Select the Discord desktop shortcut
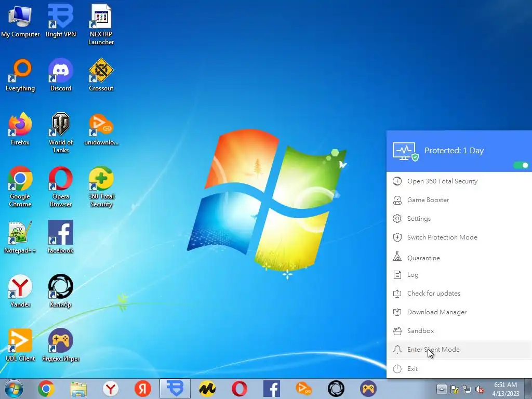 (61, 75)
